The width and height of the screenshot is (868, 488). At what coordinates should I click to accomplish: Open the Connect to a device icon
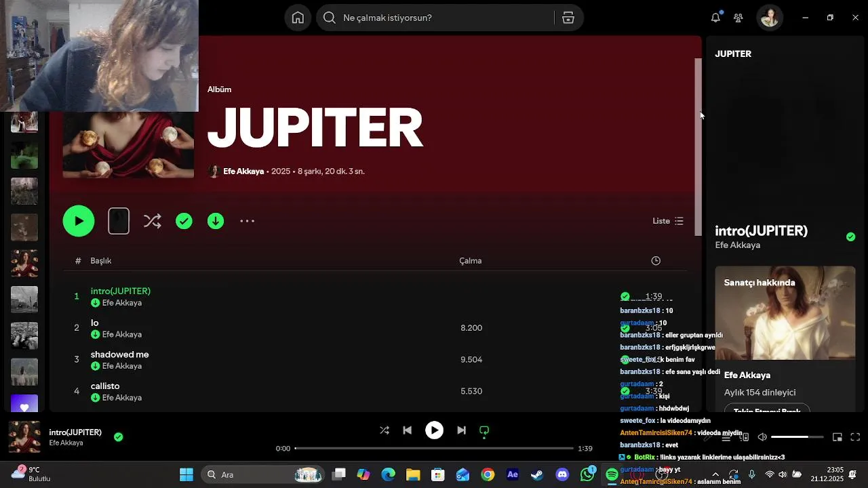745,437
